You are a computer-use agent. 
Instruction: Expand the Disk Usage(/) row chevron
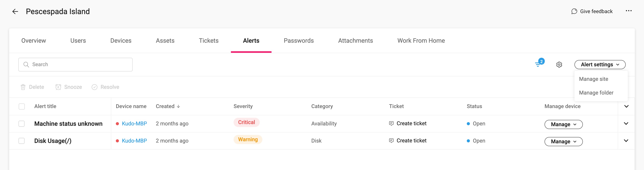click(x=626, y=141)
